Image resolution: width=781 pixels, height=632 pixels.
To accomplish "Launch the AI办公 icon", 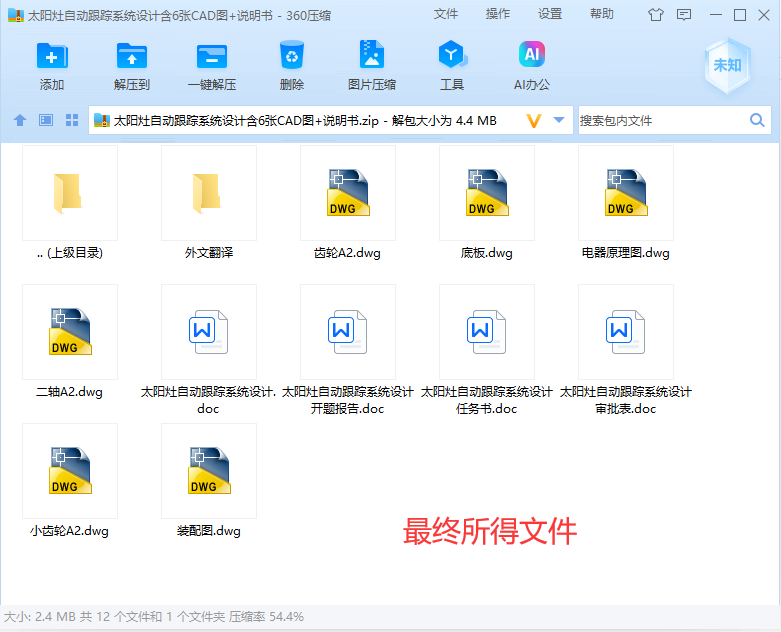I will 531,54.
